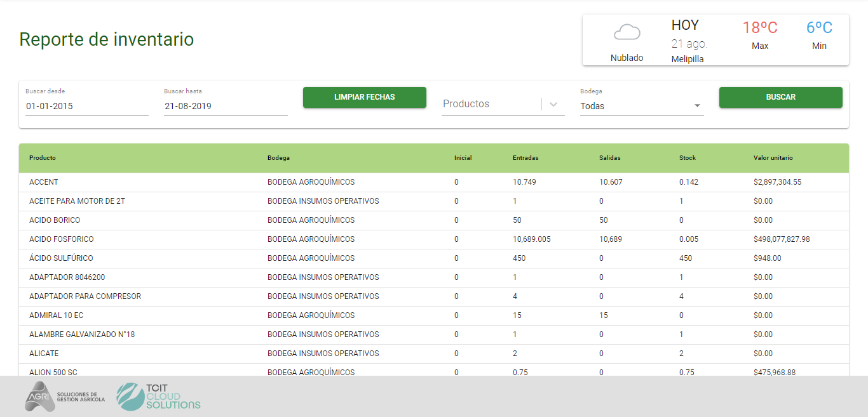
Task: Click the value $475,968.88
Action: (775, 372)
